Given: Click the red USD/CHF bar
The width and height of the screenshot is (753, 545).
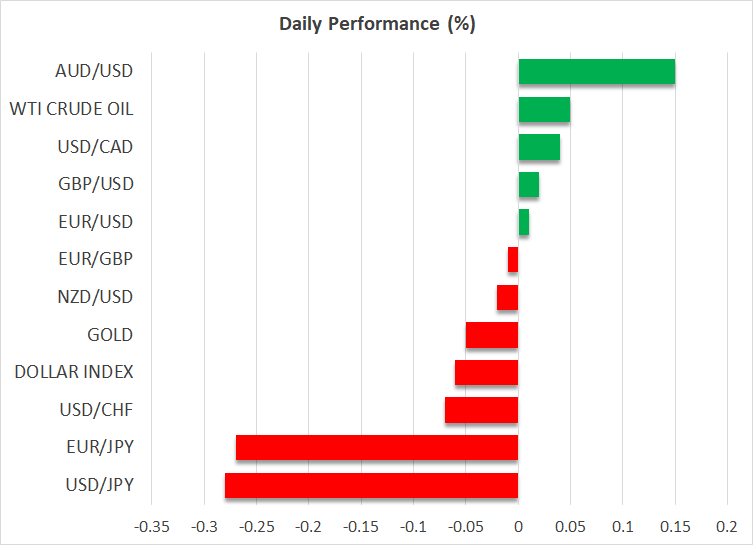Looking at the screenshot, I should (481, 410).
